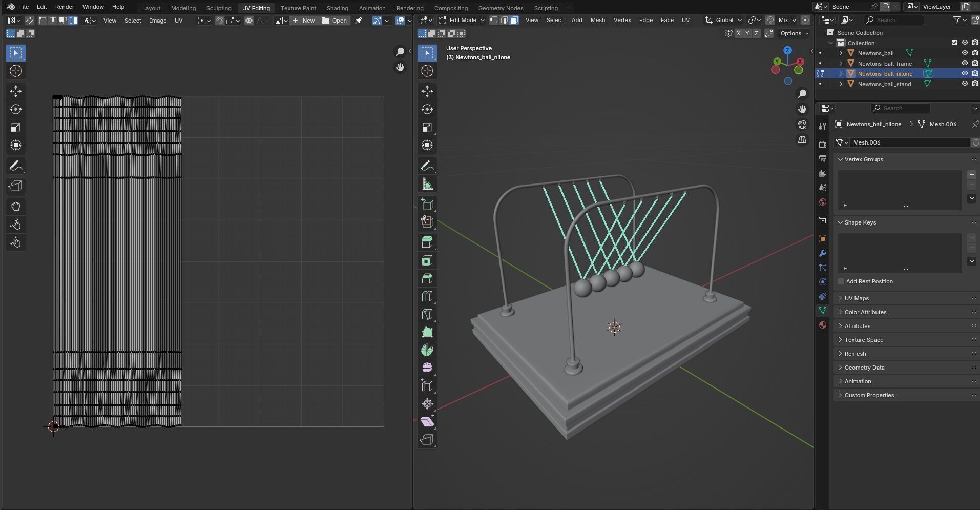Open the Material properties tab
Image resolution: width=980 pixels, height=510 pixels.
point(823,325)
